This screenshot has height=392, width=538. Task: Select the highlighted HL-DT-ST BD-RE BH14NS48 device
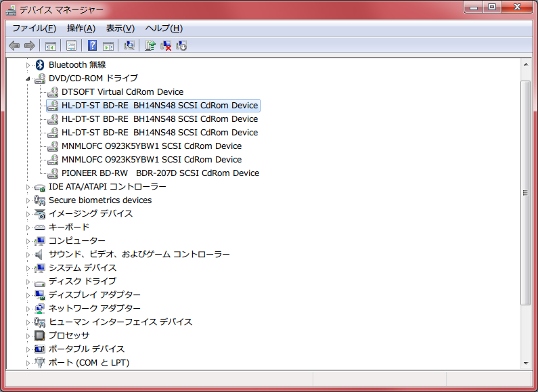coord(153,106)
